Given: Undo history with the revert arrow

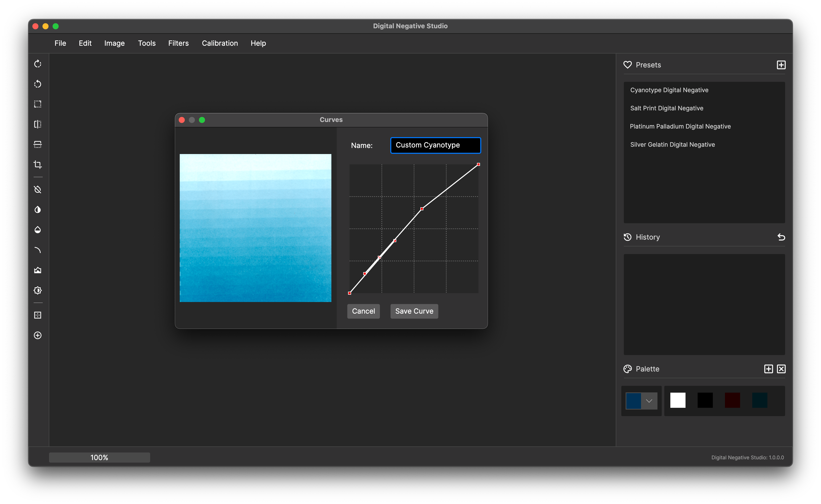Looking at the screenshot, I should click(x=782, y=237).
